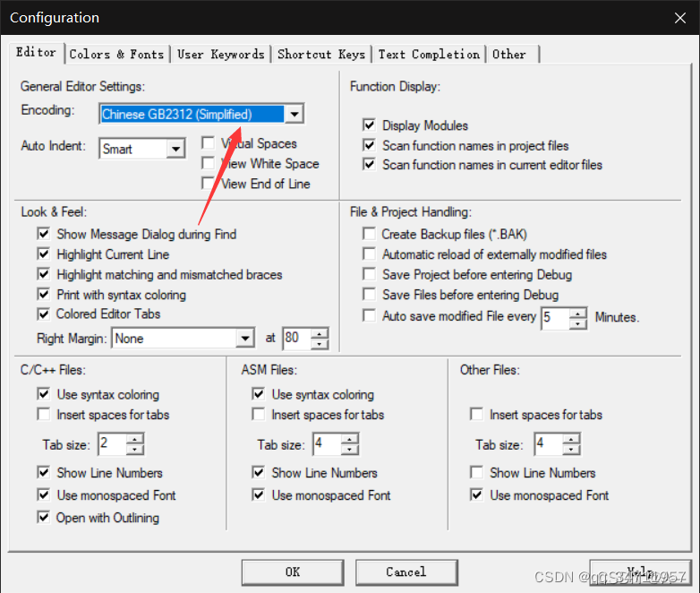Decrease the Right Margin column value
The image size is (700, 593).
[x=320, y=344]
